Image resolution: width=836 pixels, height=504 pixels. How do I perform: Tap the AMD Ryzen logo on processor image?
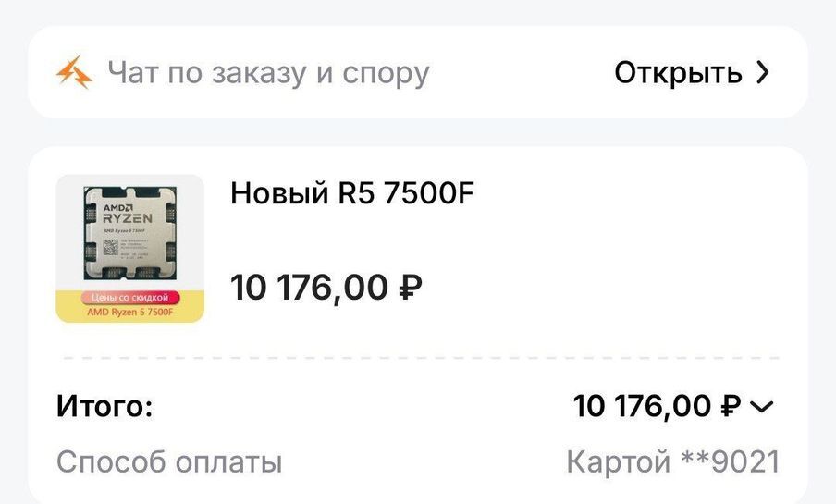coord(128,213)
